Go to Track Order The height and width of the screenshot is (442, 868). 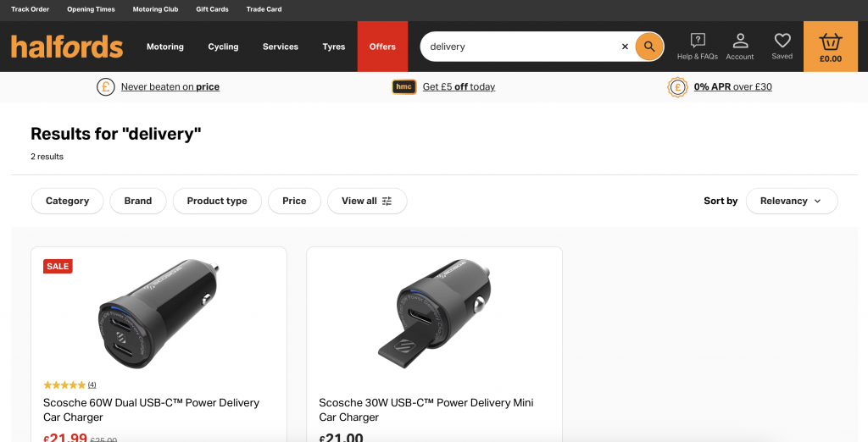(30, 9)
